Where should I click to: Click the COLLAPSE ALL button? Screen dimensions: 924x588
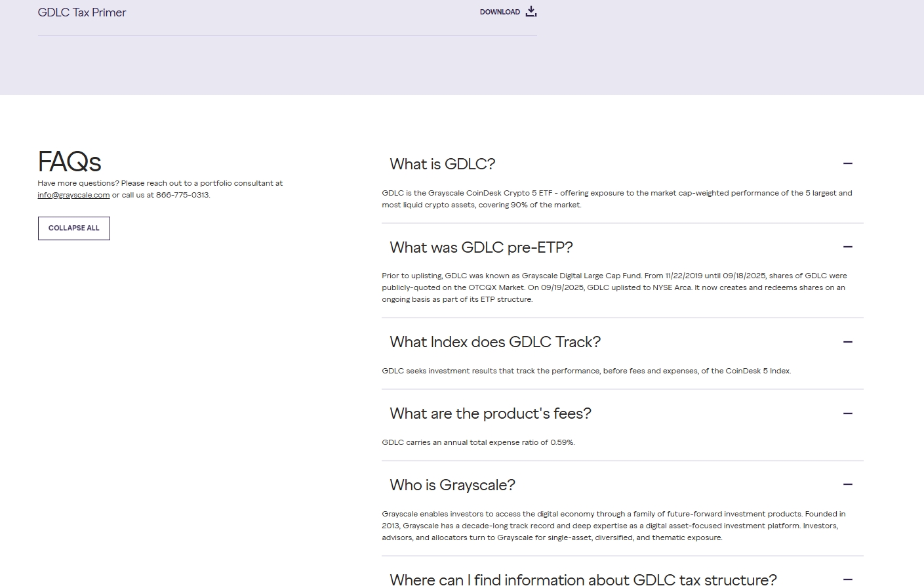coord(73,228)
